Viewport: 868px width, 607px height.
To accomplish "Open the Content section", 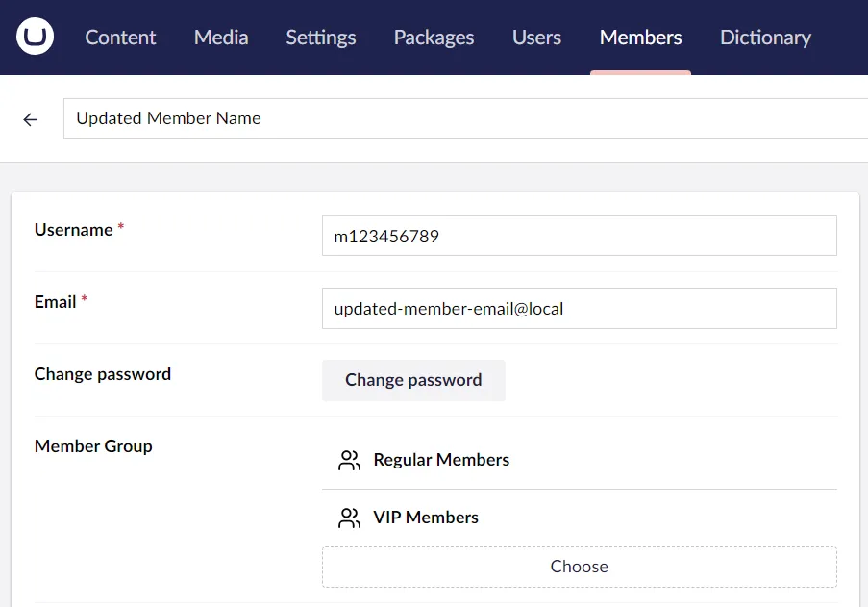I will [x=120, y=38].
